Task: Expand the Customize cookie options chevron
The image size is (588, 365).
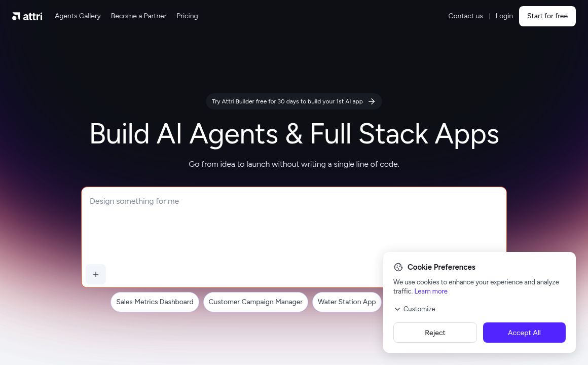Action: click(x=397, y=309)
